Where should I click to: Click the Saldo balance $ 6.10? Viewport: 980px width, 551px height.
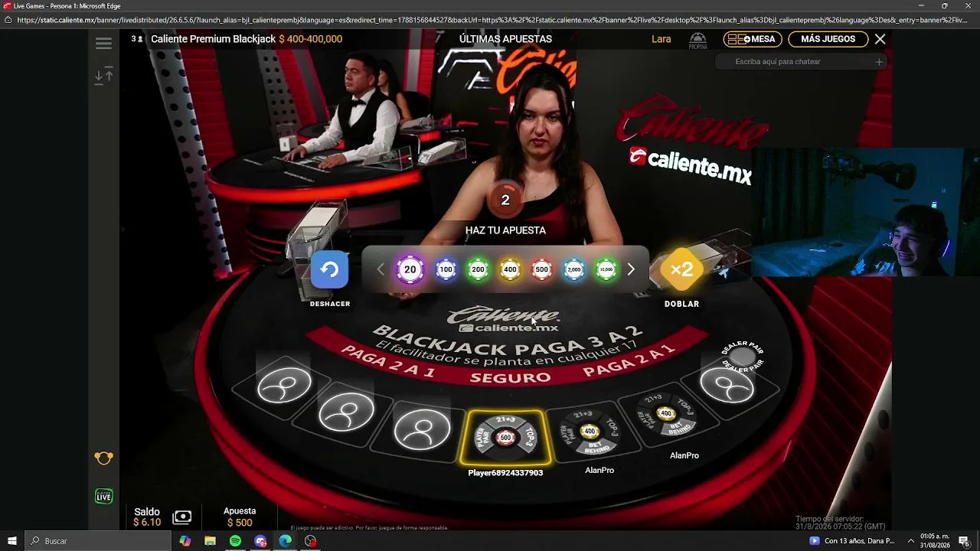[147, 523]
